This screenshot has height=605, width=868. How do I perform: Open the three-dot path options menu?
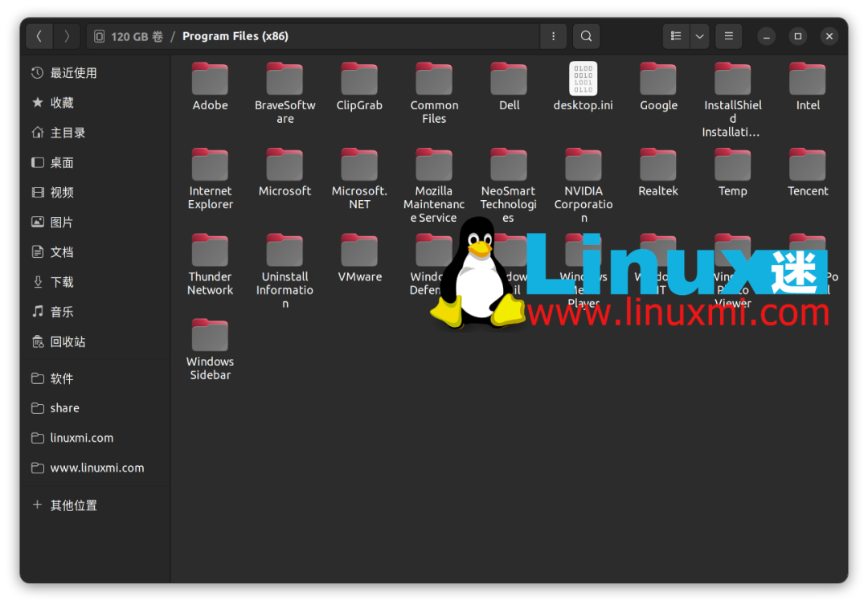[553, 36]
